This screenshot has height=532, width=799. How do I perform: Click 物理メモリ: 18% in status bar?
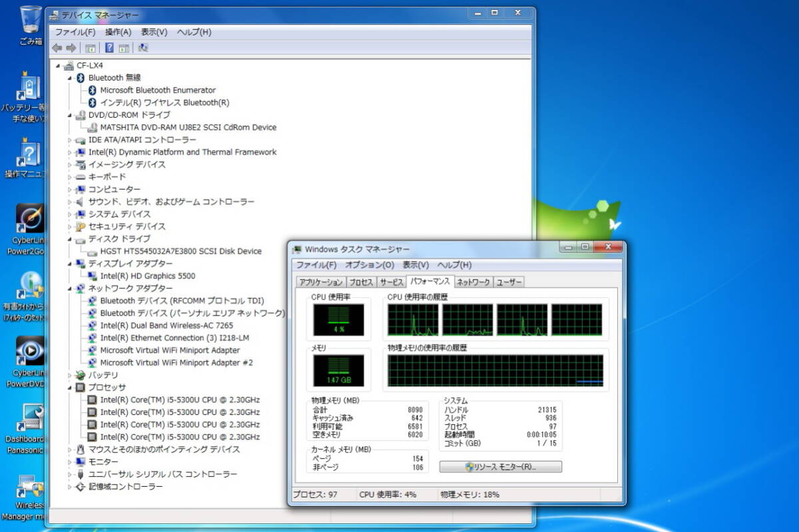coord(470,495)
